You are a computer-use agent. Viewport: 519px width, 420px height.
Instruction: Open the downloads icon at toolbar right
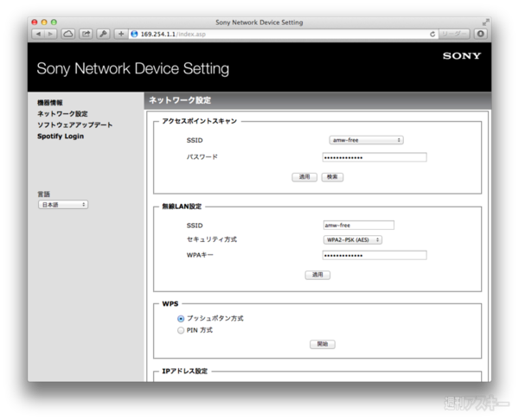coord(481,34)
